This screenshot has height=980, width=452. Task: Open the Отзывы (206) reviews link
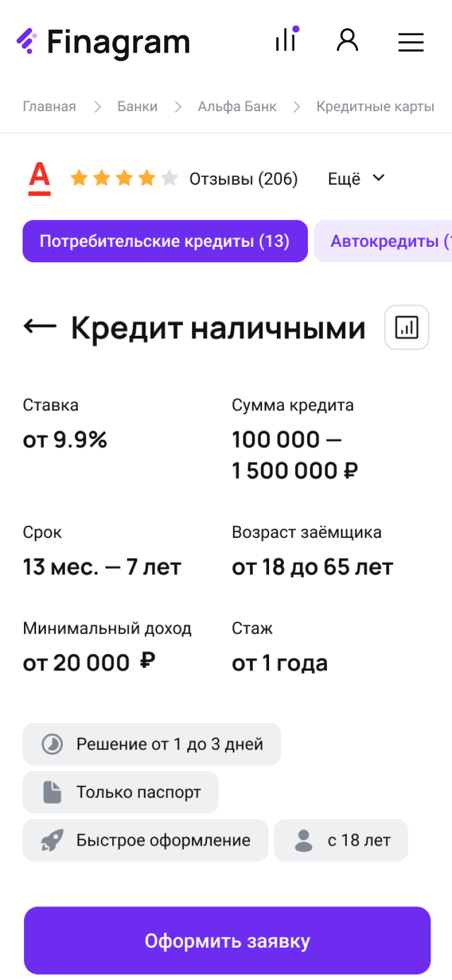tap(243, 179)
